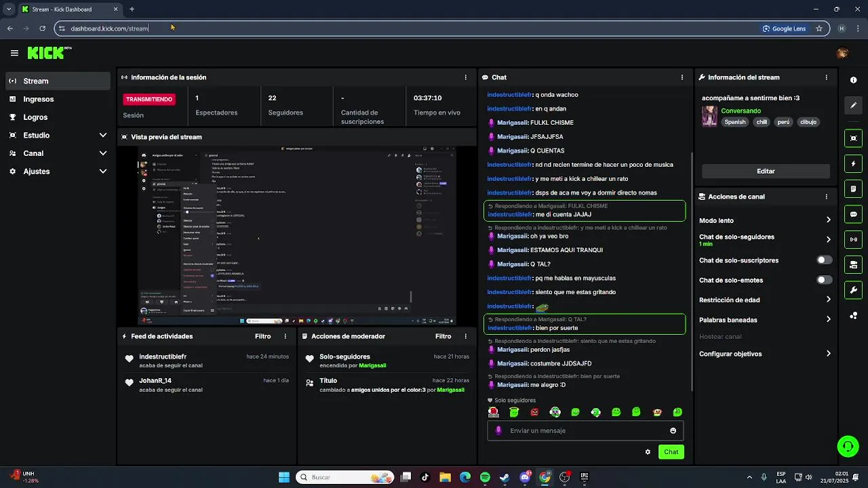Click indestructiblefr in activity feed
The width and height of the screenshot is (868, 488).
pos(163,357)
